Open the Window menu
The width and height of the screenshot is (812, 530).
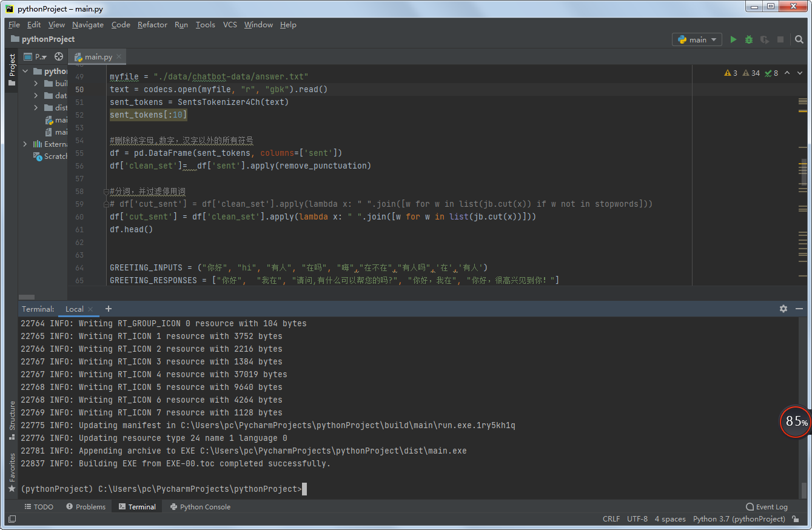[258, 25]
